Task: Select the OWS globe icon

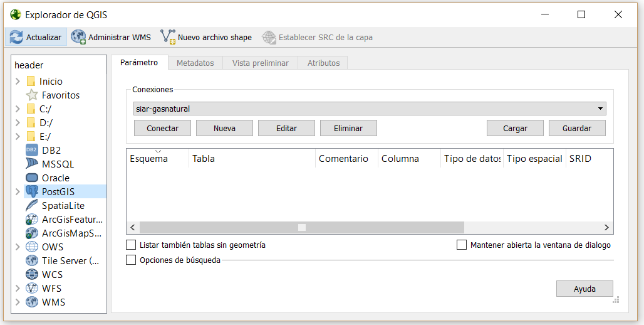Action: (x=31, y=247)
